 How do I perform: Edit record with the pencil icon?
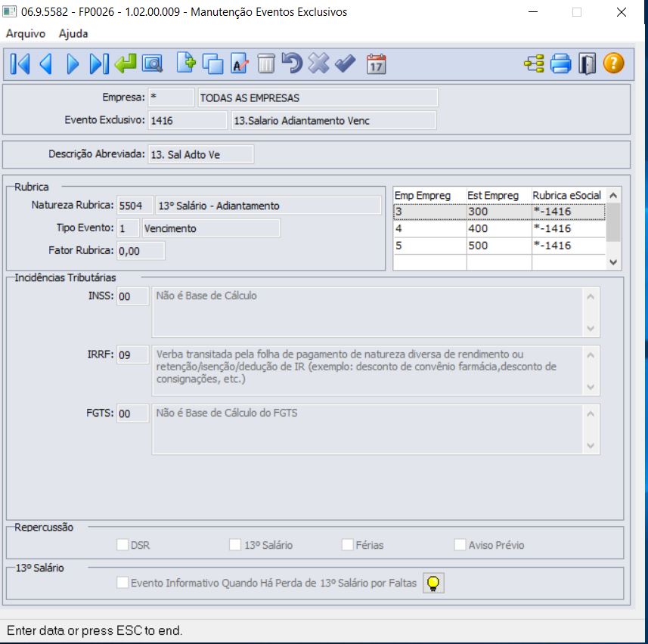240,63
